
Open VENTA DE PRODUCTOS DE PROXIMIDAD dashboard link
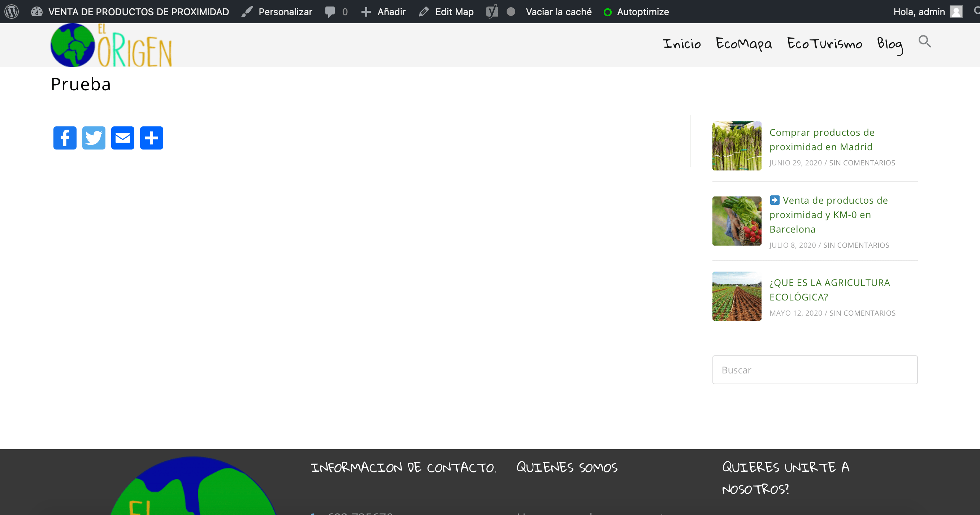(130, 12)
